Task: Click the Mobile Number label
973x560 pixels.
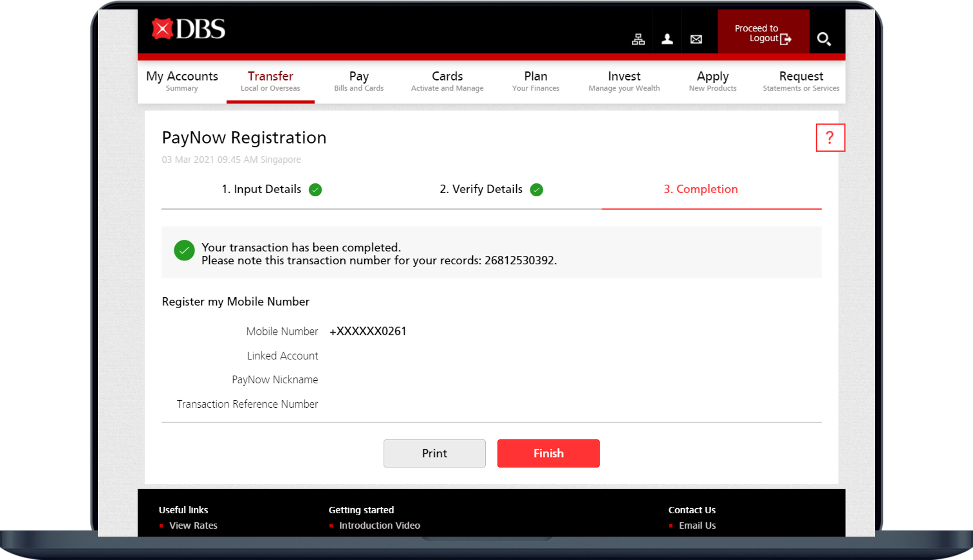Action: click(282, 332)
